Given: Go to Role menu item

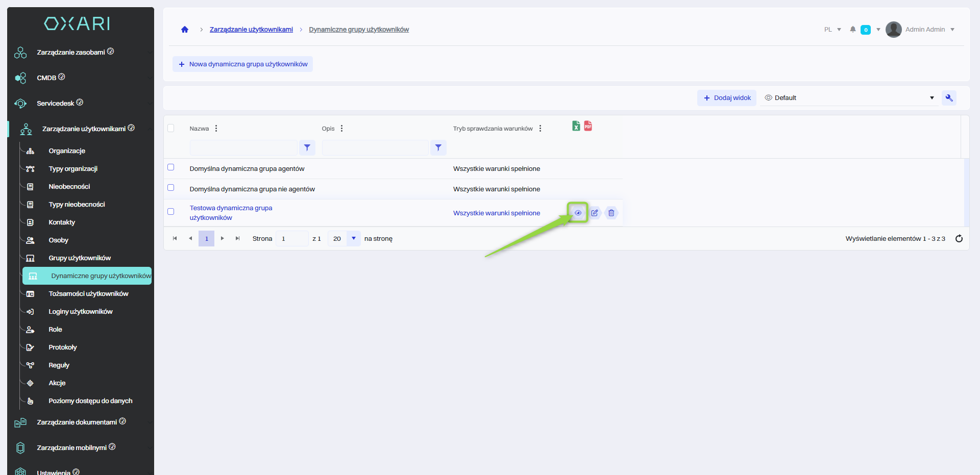Looking at the screenshot, I should point(55,330).
